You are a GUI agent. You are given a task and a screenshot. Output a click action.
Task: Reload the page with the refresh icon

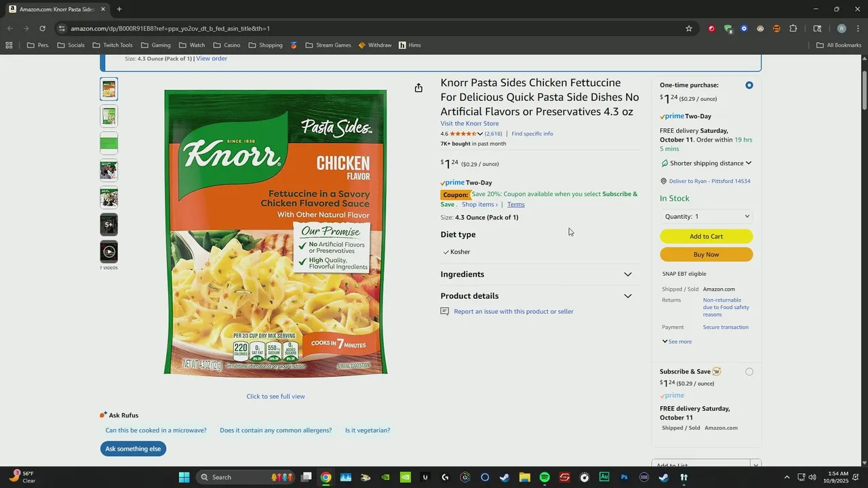point(42,28)
